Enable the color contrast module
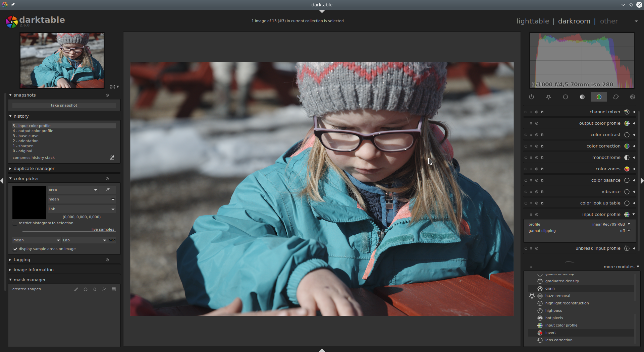This screenshot has width=644, height=352. coord(526,135)
